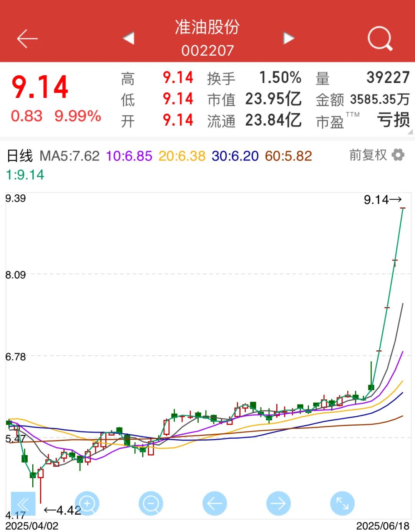Tap the 0.83 price change value

coord(27,116)
